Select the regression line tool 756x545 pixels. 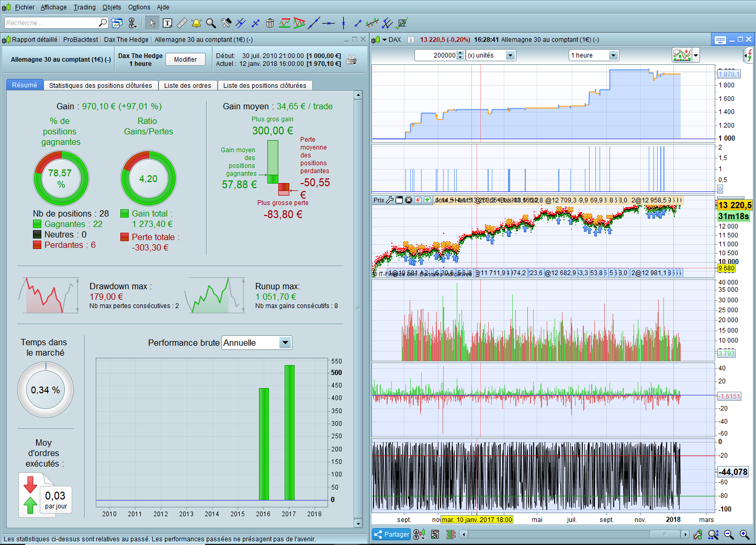(373, 23)
